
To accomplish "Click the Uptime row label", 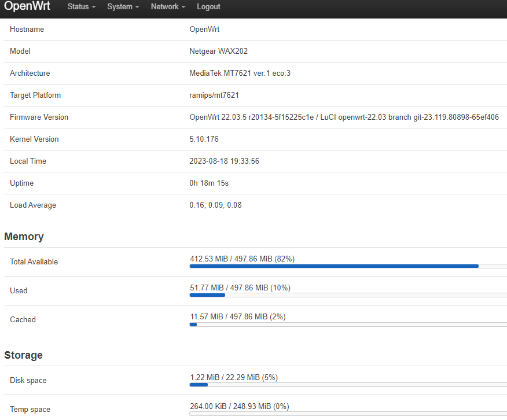I will pos(21,183).
